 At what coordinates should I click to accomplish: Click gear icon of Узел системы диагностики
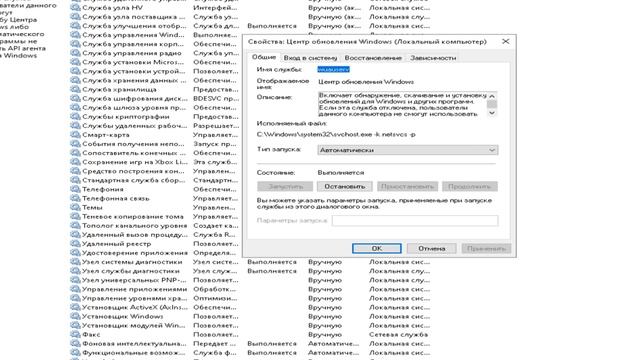pyautogui.click(x=75, y=262)
